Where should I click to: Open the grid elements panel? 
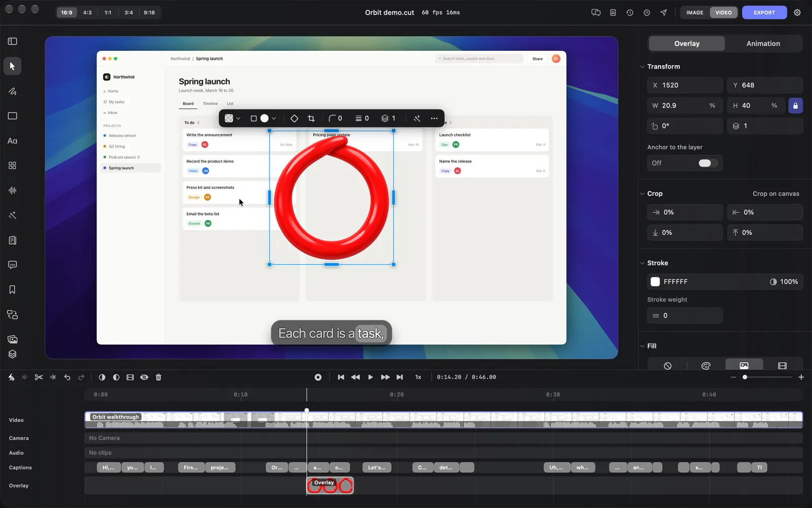[12, 166]
